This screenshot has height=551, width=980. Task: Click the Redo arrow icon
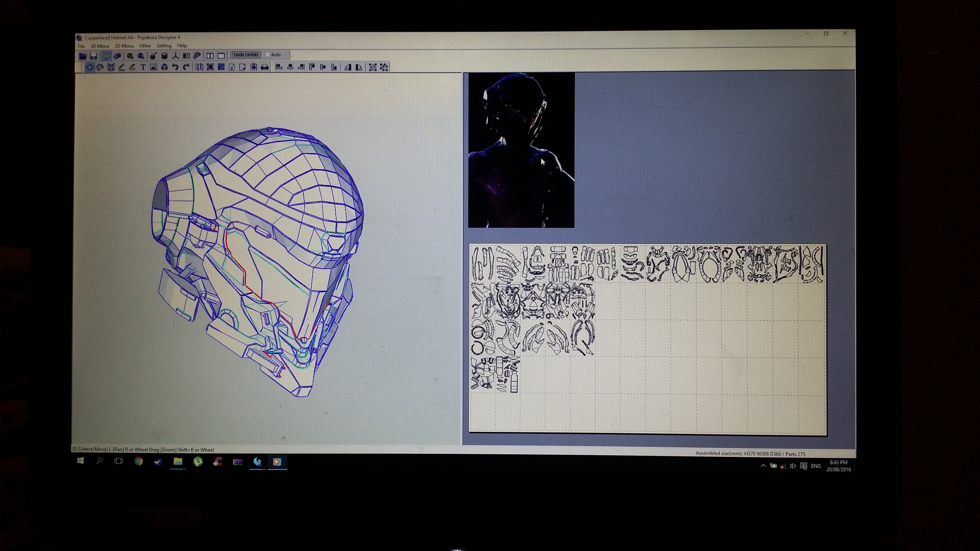point(186,67)
